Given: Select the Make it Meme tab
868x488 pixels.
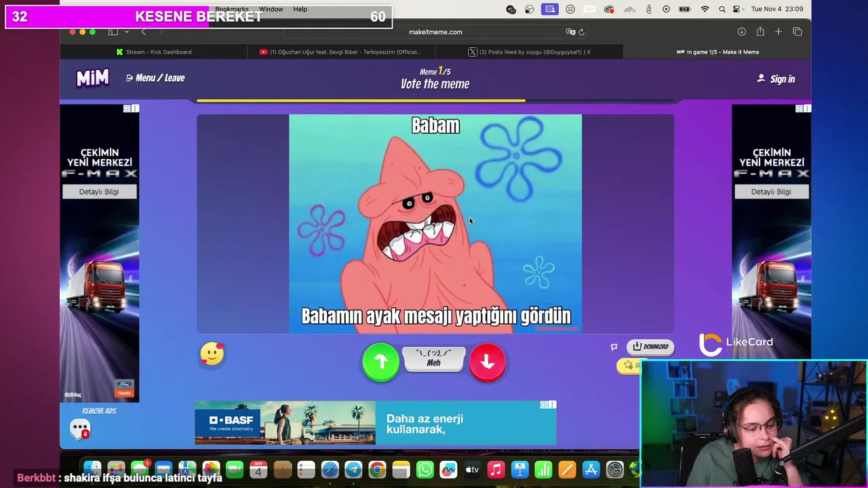Looking at the screenshot, I should pyautogui.click(x=717, y=52).
